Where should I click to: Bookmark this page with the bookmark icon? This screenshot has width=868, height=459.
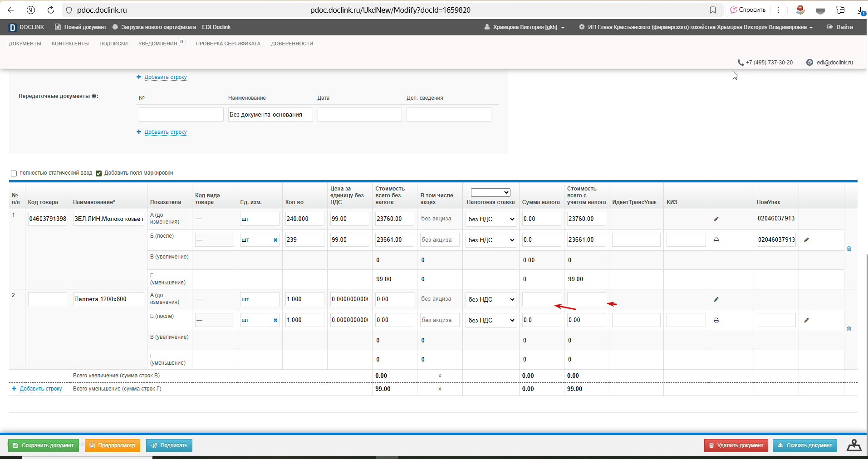[x=713, y=10]
